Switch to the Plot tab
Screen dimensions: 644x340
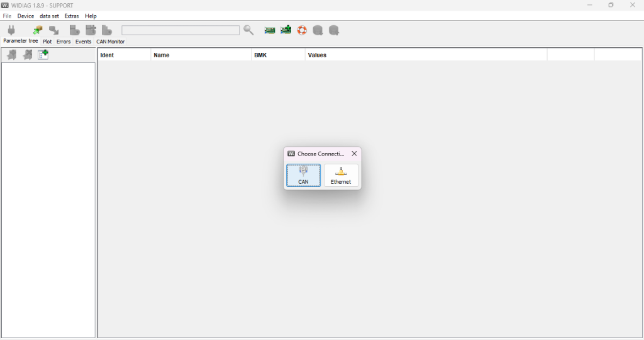click(x=47, y=42)
